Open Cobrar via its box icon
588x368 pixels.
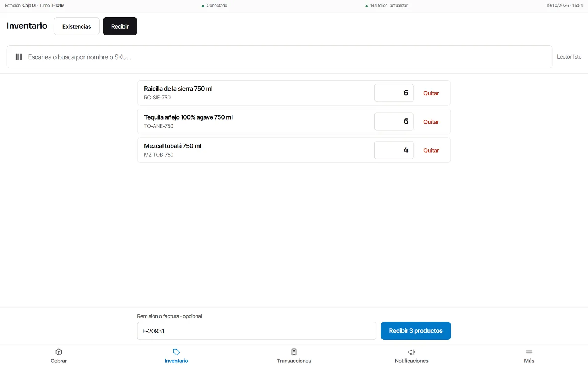[59, 352]
